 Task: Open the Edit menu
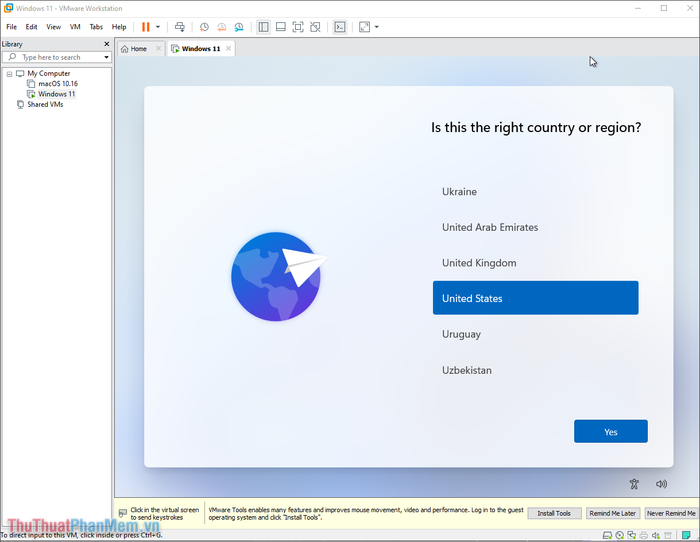tap(31, 27)
